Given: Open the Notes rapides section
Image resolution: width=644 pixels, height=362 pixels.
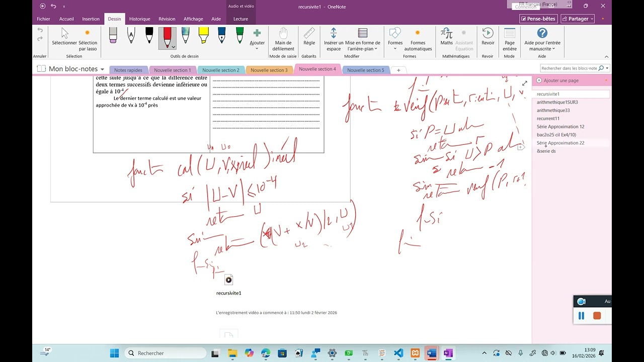Looking at the screenshot, I should click(128, 70).
